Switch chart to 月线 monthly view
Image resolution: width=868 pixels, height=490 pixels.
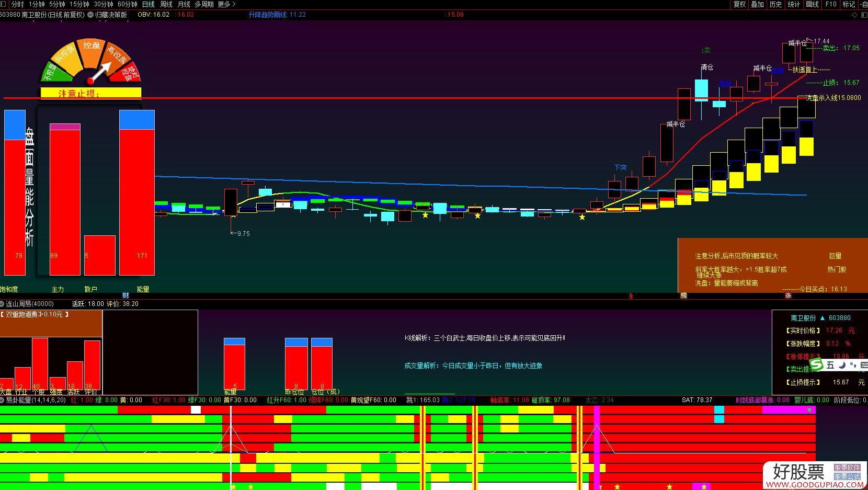coord(184,4)
